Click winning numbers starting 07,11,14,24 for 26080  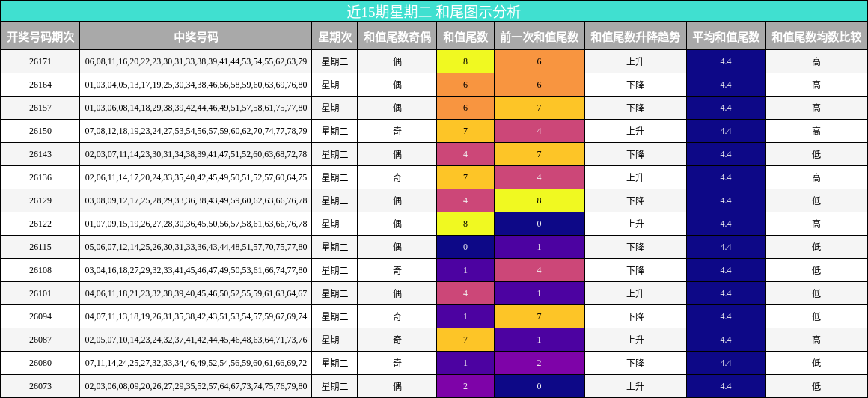click(196, 363)
